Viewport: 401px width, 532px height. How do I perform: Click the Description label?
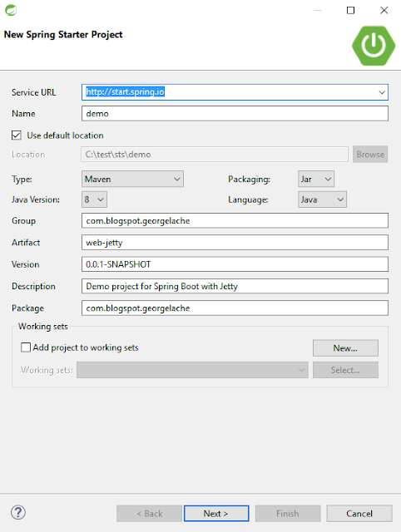pos(33,286)
